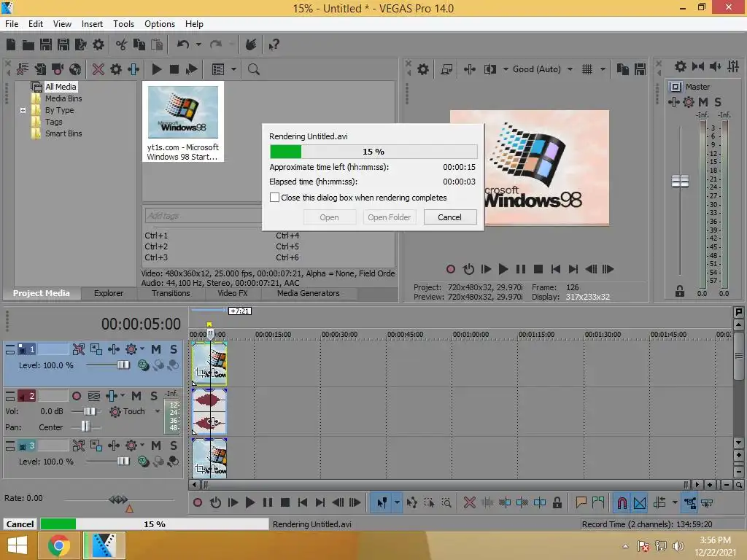Viewport: 747px width, 560px height.
Task: Solo video track 1 with S button
Action: (174, 349)
